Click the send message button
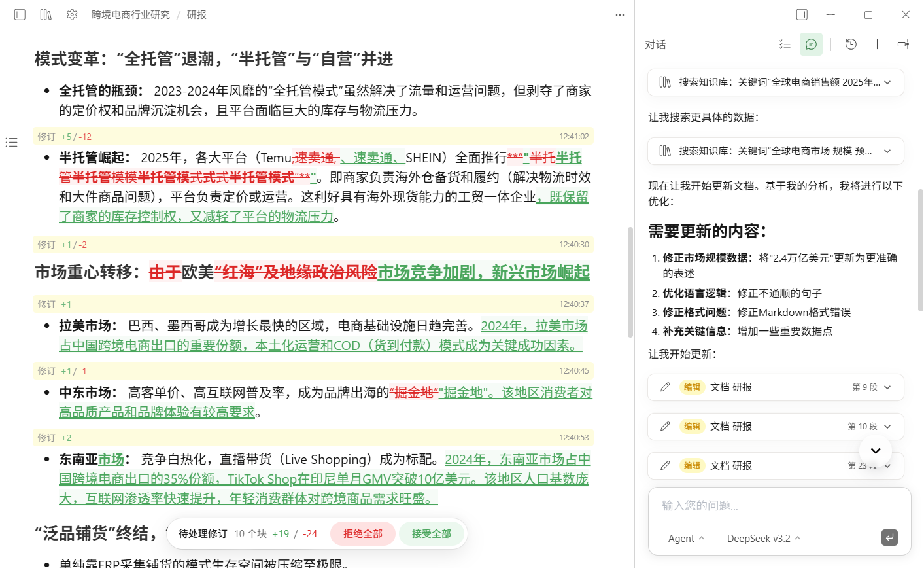The height and width of the screenshot is (568, 924). [x=889, y=537]
